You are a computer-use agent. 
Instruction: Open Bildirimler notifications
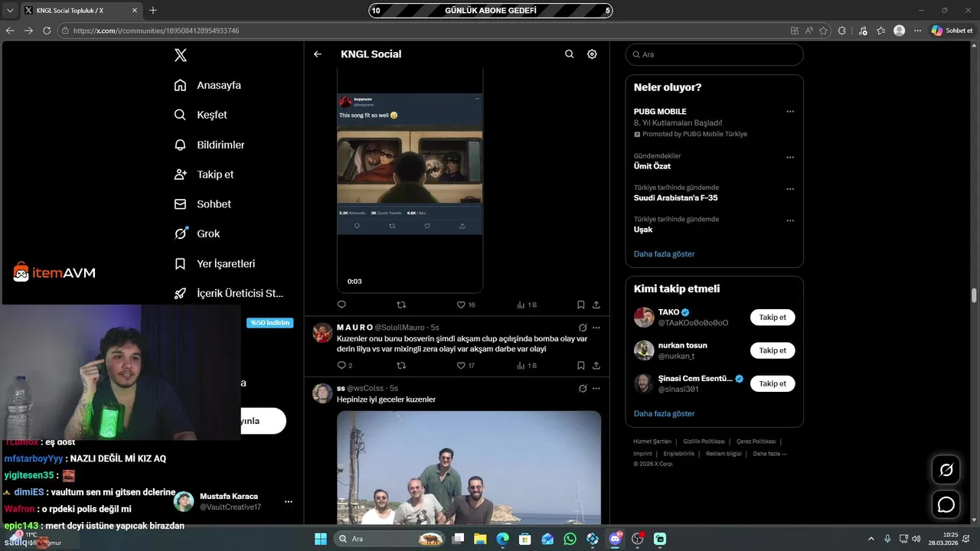point(210,145)
